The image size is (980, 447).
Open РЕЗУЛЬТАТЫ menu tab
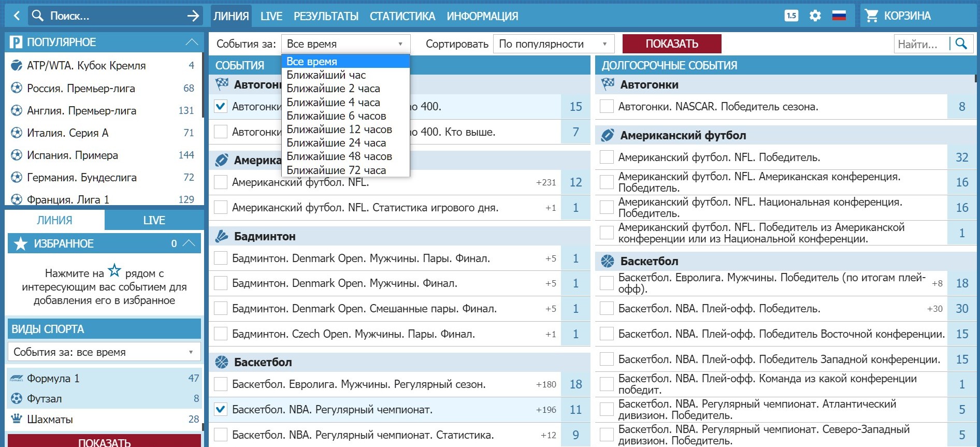[x=326, y=16]
